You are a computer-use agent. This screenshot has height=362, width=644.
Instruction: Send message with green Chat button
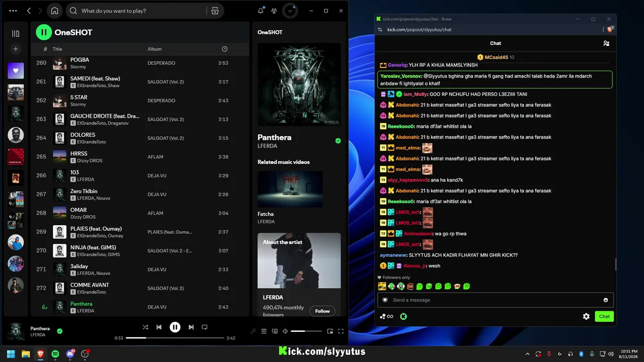pyautogui.click(x=604, y=316)
